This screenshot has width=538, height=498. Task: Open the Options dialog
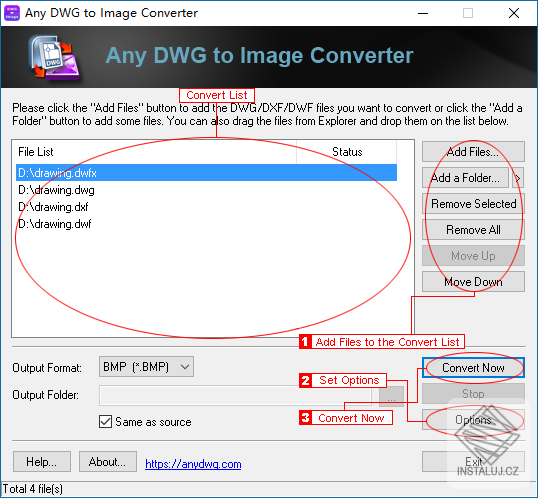(x=473, y=419)
